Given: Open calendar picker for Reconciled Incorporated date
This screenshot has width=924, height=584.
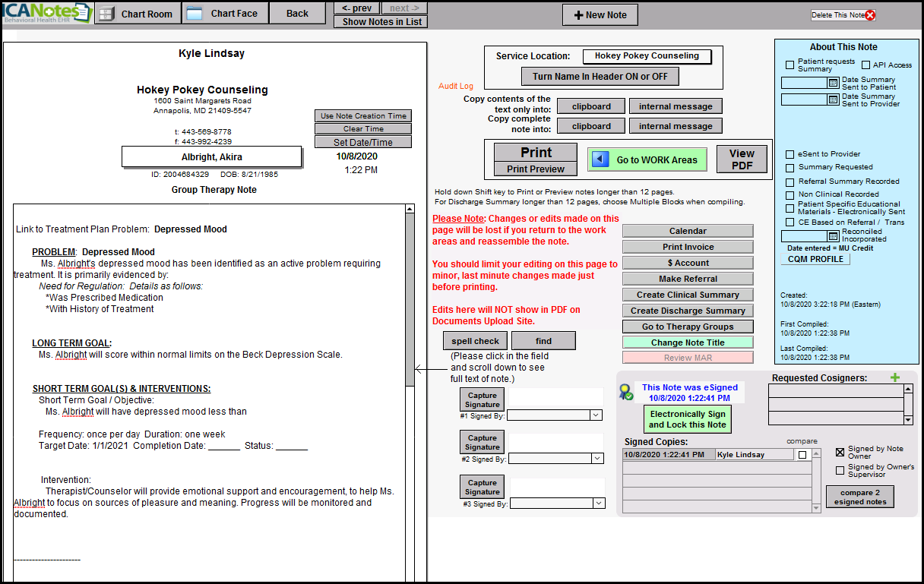Looking at the screenshot, I should [833, 236].
